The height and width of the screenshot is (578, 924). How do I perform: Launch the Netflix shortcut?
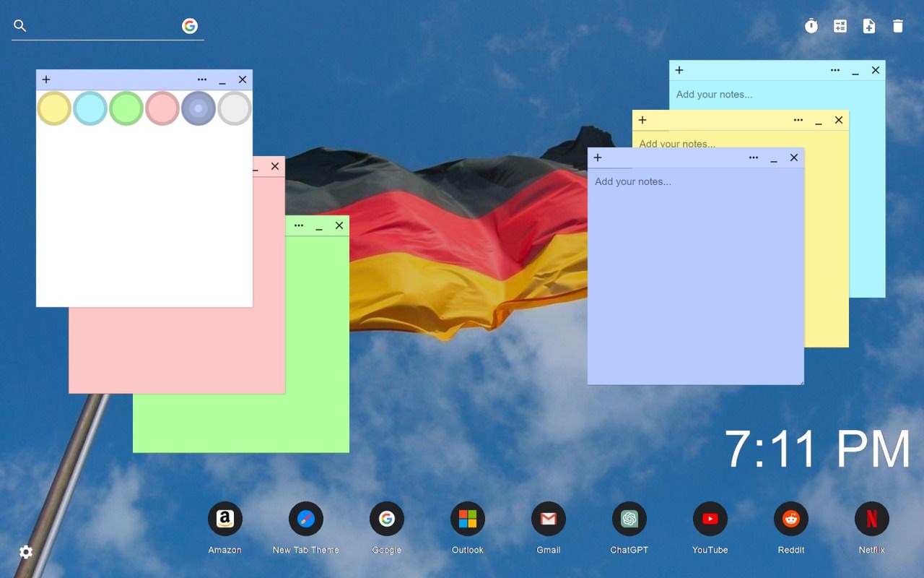tap(872, 519)
